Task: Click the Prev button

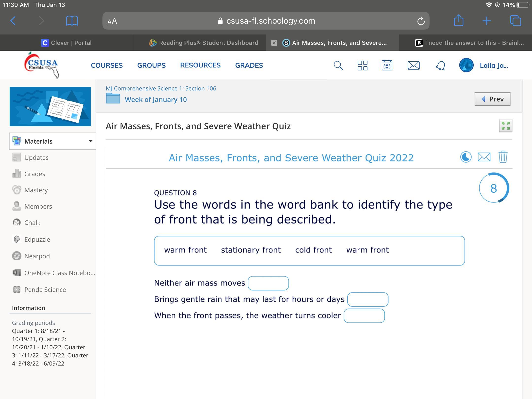Action: click(x=492, y=99)
